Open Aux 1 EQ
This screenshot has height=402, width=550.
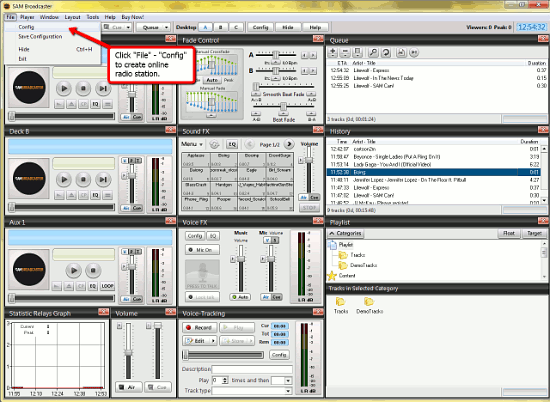[93, 286]
